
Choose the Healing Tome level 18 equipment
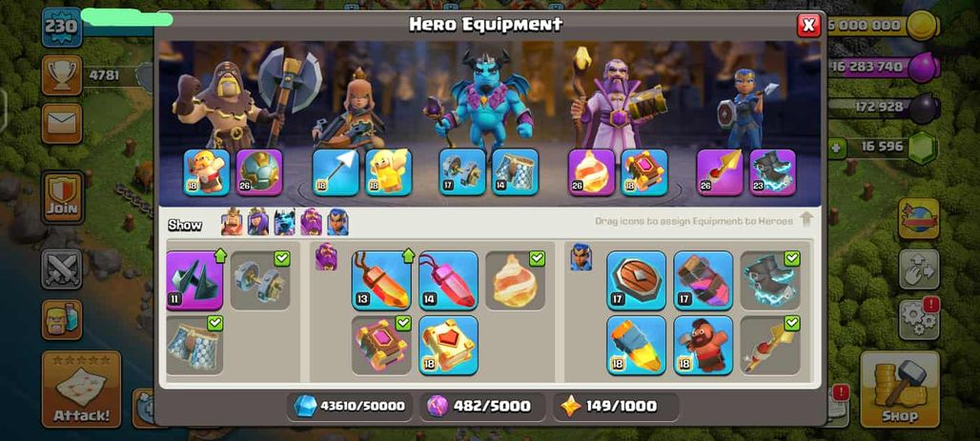[x=448, y=345]
